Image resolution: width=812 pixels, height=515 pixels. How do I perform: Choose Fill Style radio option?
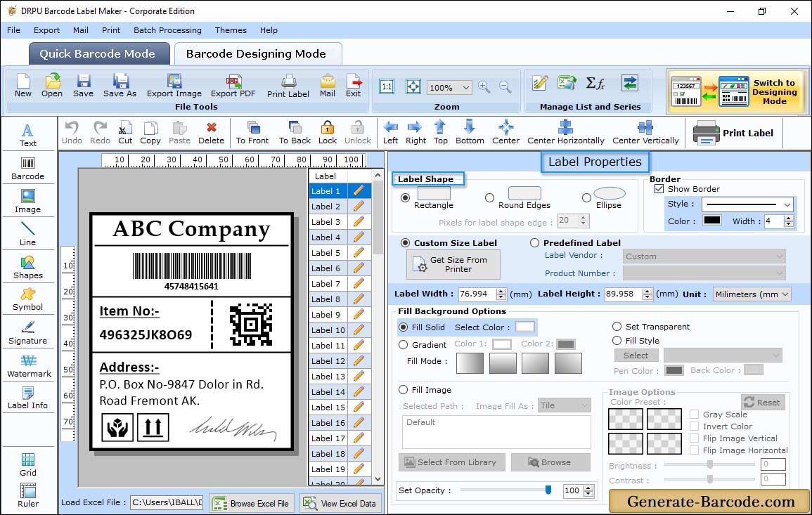tap(617, 341)
